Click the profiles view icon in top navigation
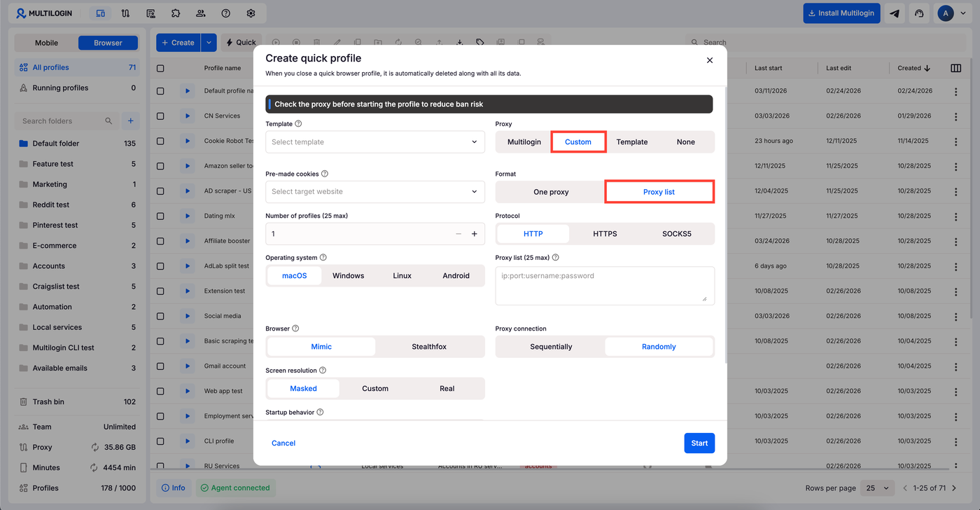The image size is (980, 510). point(101,13)
